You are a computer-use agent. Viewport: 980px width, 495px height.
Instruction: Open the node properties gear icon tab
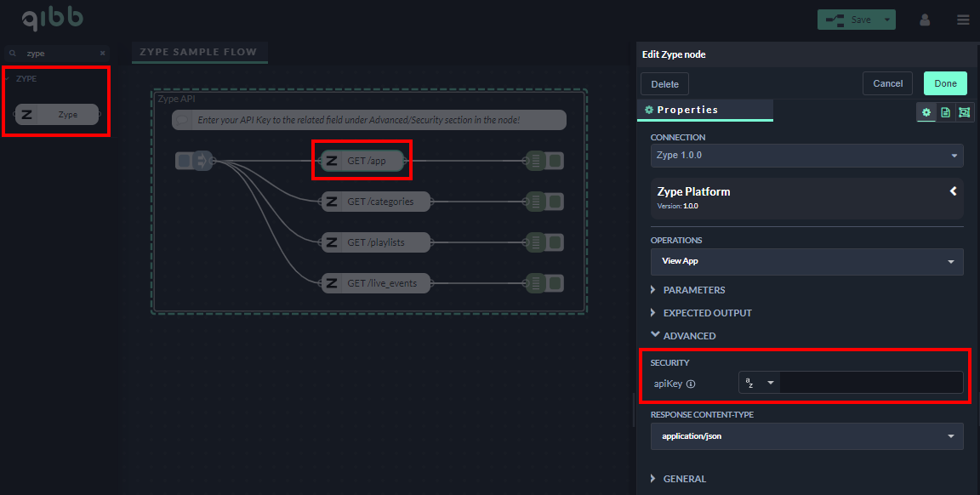click(x=926, y=111)
